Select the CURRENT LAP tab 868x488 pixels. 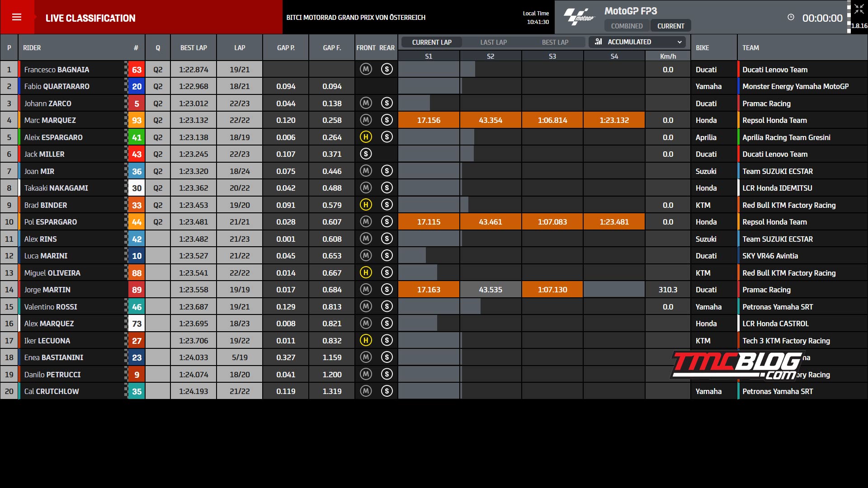(432, 42)
